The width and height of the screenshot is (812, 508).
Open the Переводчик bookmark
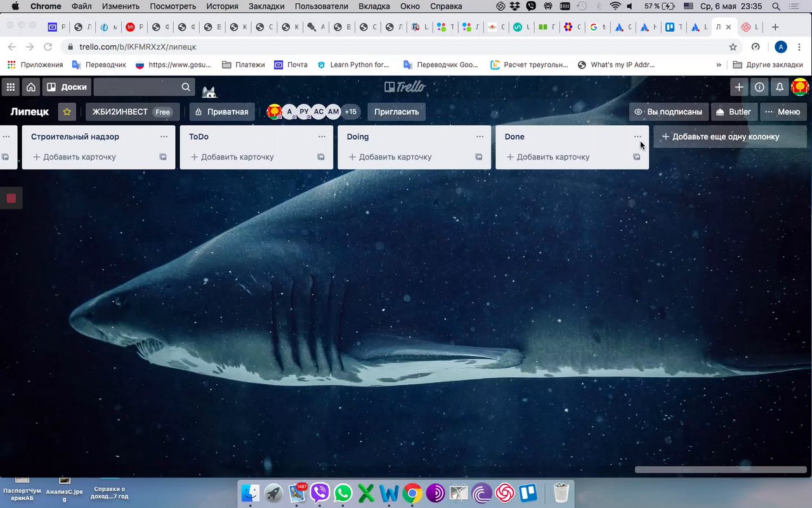pyautogui.click(x=100, y=65)
